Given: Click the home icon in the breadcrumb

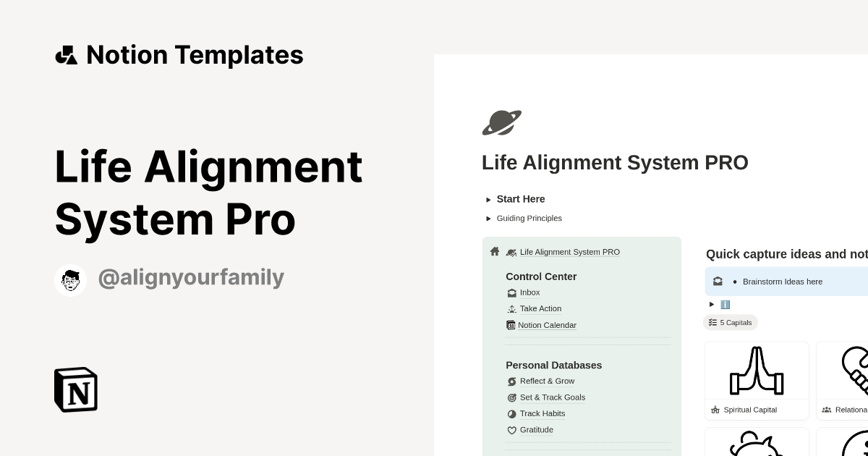Looking at the screenshot, I should (x=495, y=250).
